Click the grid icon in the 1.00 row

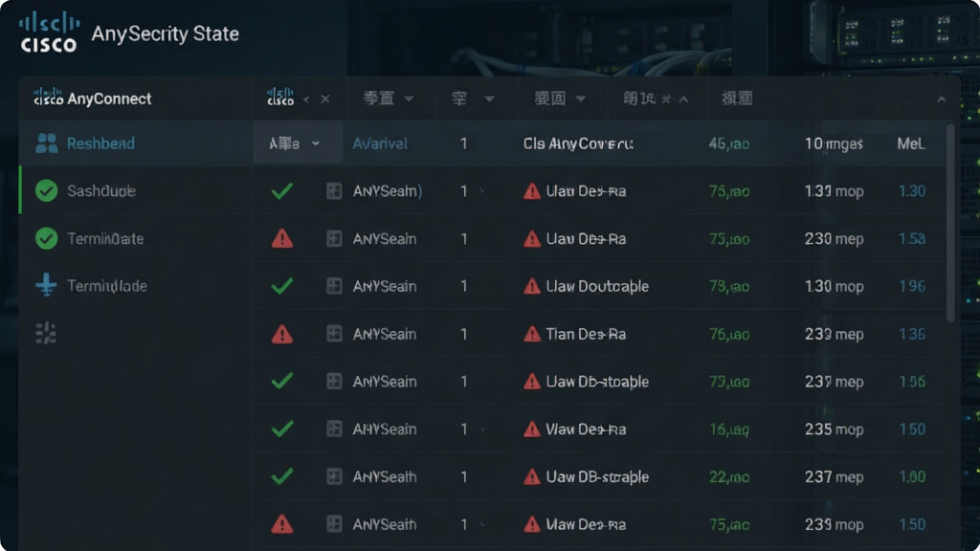[x=334, y=476]
